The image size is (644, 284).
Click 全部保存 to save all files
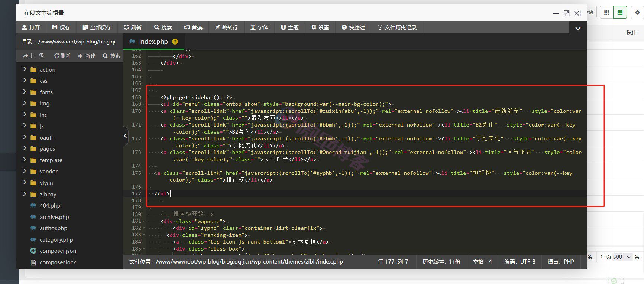[x=97, y=27]
